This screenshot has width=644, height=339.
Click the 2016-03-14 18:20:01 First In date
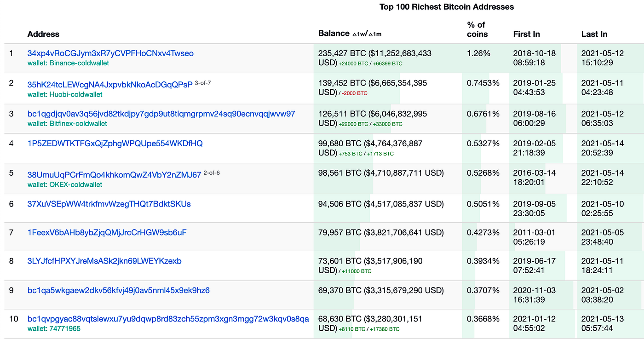[535, 178]
